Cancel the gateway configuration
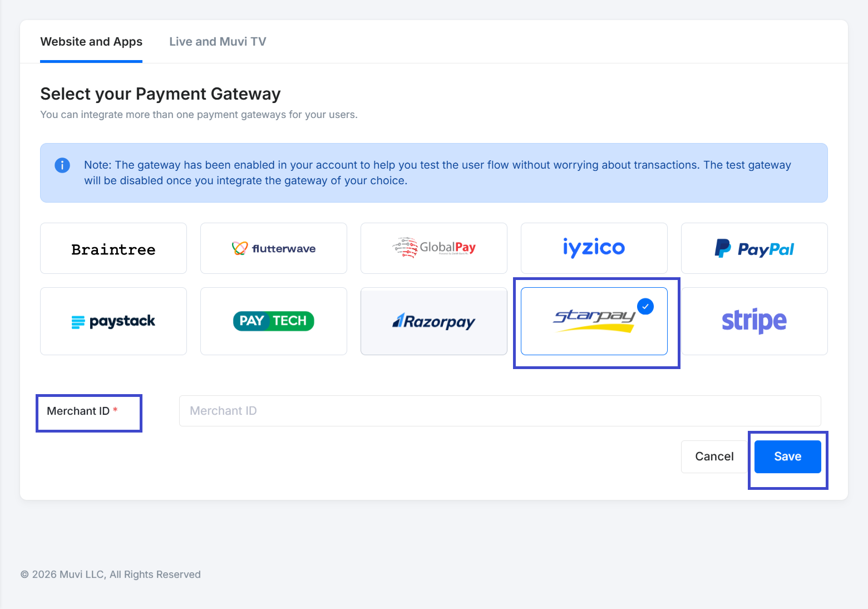Screen dimensions: 868x609 tap(714, 456)
